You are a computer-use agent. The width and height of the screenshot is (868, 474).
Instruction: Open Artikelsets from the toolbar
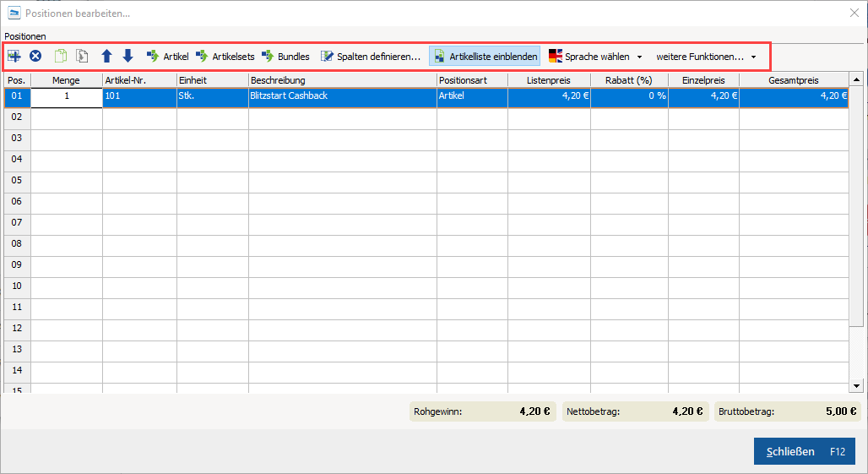225,57
